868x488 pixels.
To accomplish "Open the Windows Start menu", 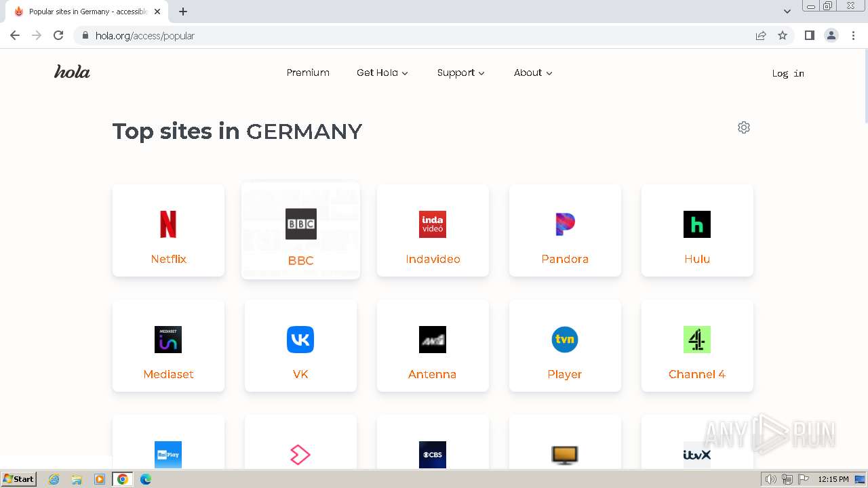I will [20, 479].
